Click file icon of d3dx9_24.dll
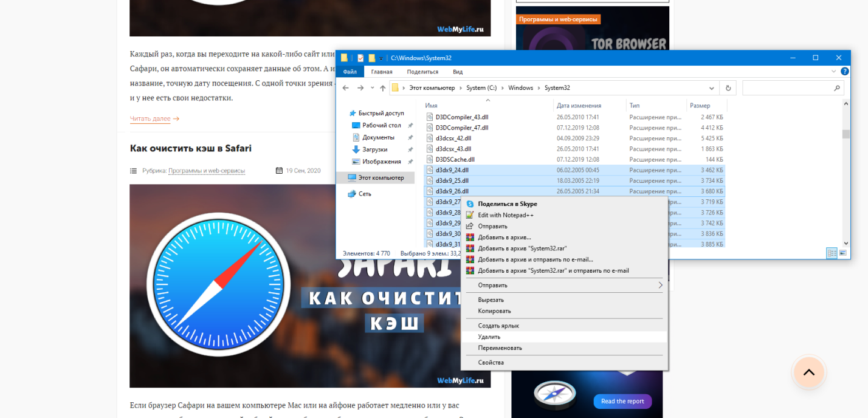Screen dimensions: 868x418 point(430,170)
